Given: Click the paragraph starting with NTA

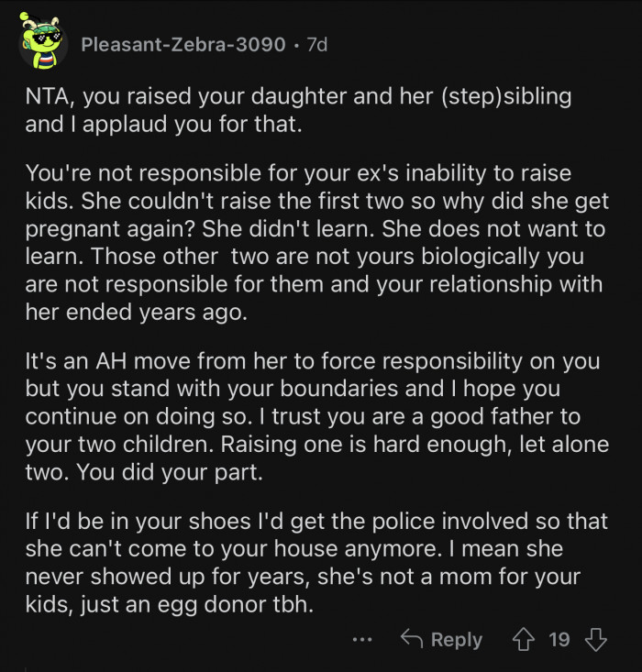Looking at the screenshot, I should 298,110.
